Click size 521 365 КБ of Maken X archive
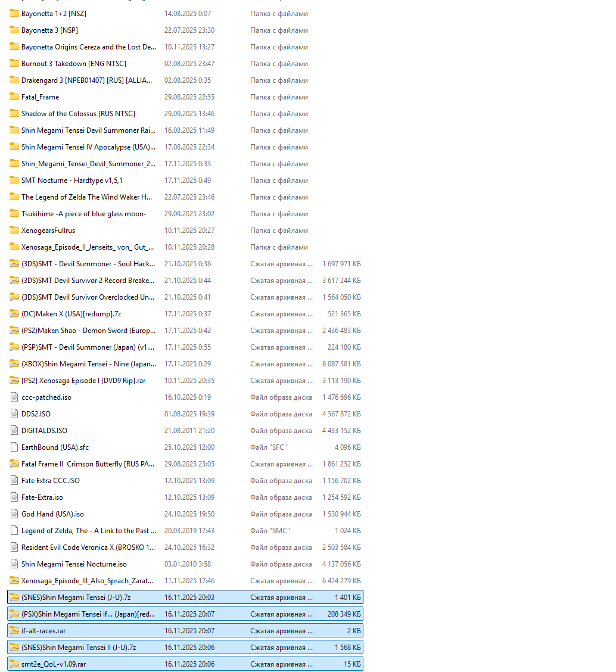 (344, 314)
